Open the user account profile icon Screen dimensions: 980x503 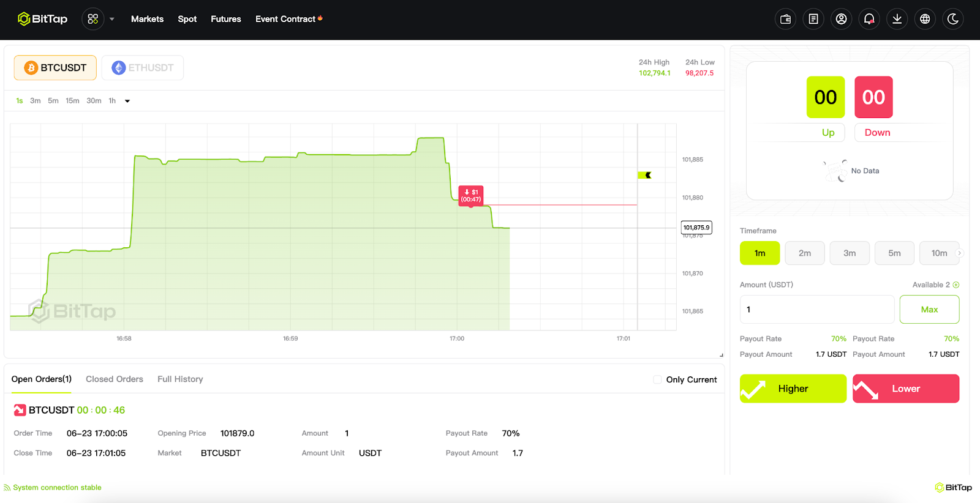click(842, 19)
